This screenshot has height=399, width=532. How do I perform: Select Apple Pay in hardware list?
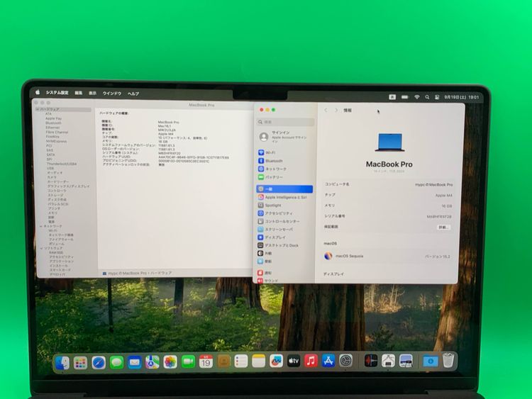click(54, 118)
